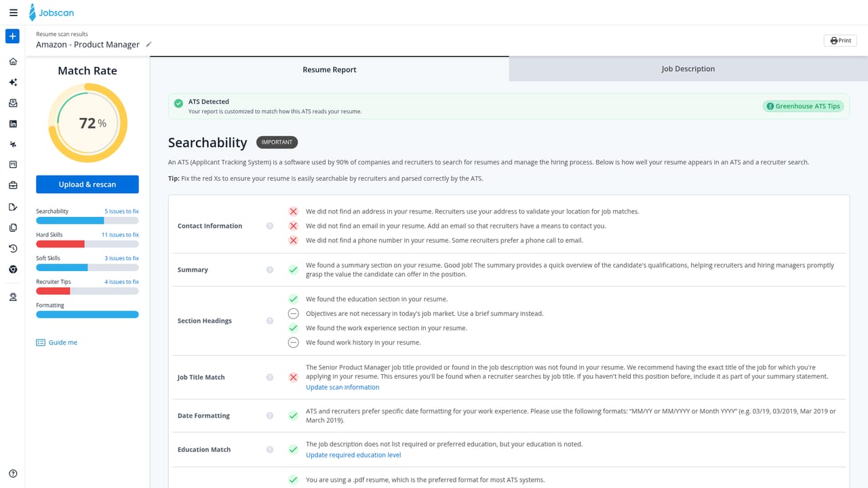The image size is (868, 488).
Task: Go to the Home dashboard icon
Action: (13, 62)
